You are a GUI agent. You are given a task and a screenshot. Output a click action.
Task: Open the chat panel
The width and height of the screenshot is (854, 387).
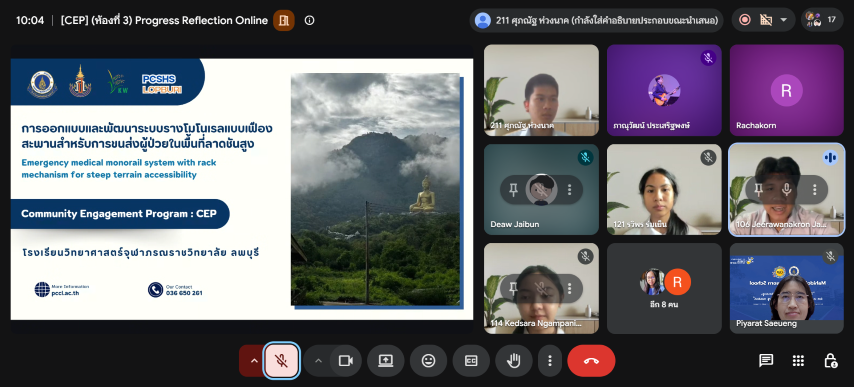[766, 361]
